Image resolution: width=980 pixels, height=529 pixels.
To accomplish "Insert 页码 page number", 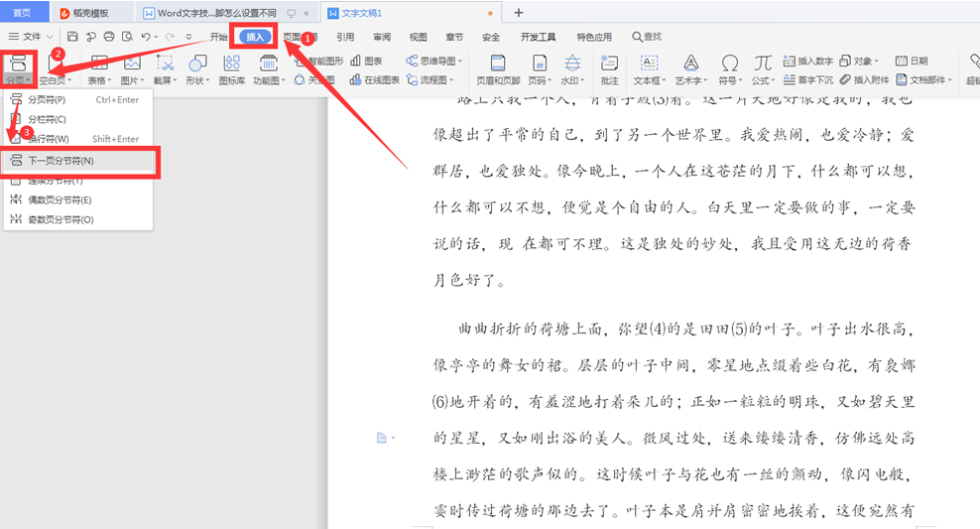I will coord(540,69).
